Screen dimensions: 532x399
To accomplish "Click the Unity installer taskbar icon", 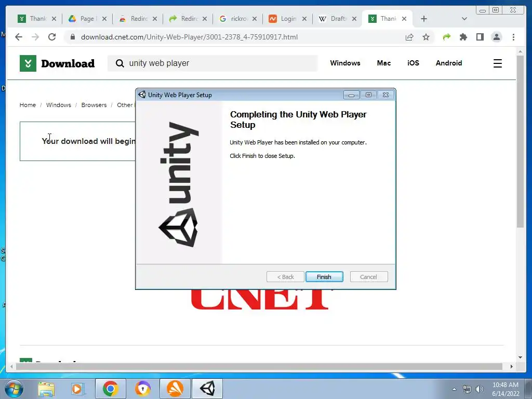I will 207,389.
